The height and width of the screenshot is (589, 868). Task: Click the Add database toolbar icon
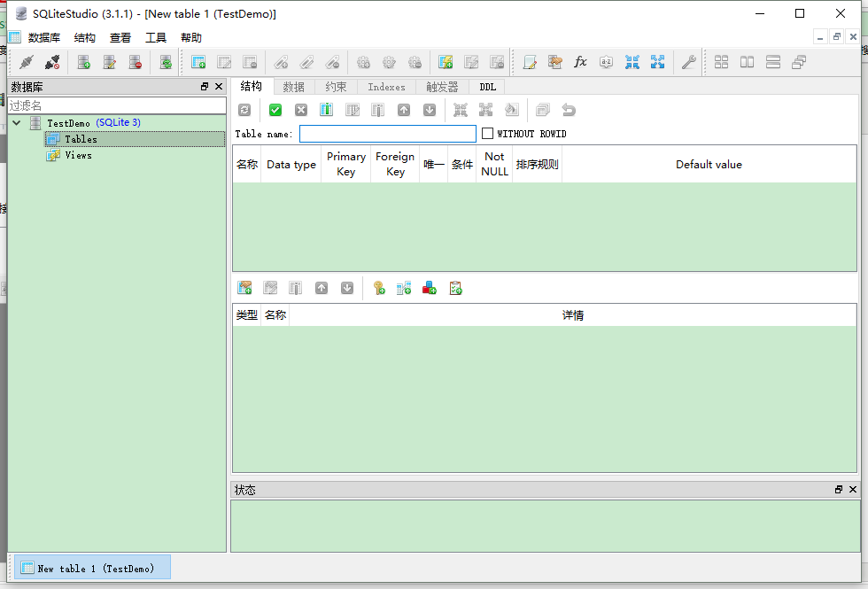pyautogui.click(x=83, y=62)
